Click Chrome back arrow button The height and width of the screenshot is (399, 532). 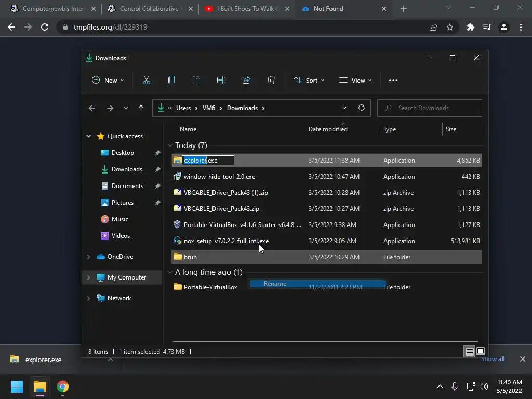click(11, 27)
